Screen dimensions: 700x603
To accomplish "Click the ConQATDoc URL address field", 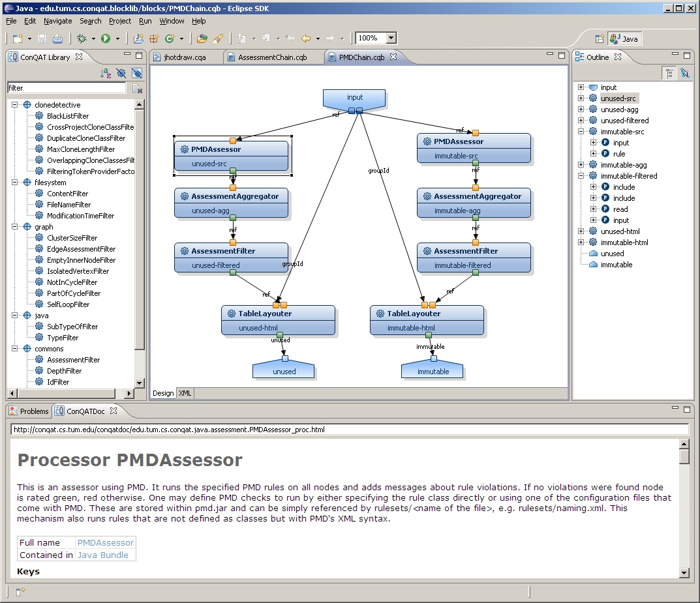I will pyautogui.click(x=350, y=430).
